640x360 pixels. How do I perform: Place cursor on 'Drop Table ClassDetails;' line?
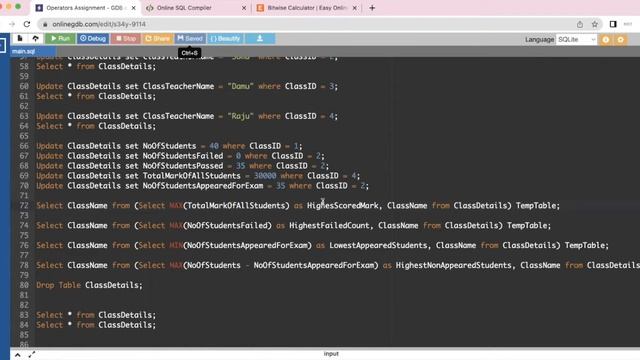point(89,285)
